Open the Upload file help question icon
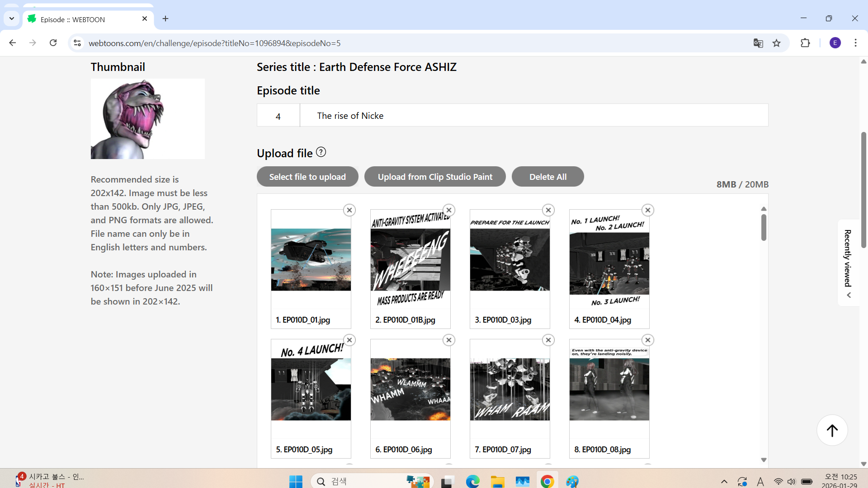This screenshot has height=488, width=868. (321, 152)
